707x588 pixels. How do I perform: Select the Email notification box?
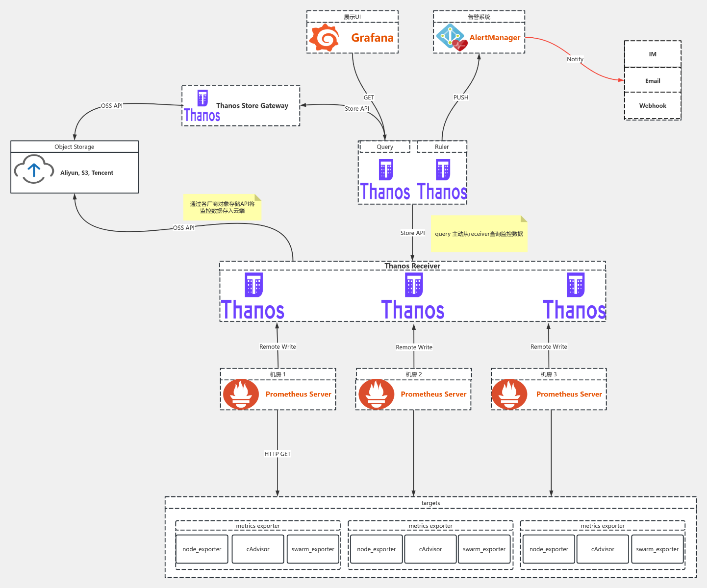click(x=652, y=80)
